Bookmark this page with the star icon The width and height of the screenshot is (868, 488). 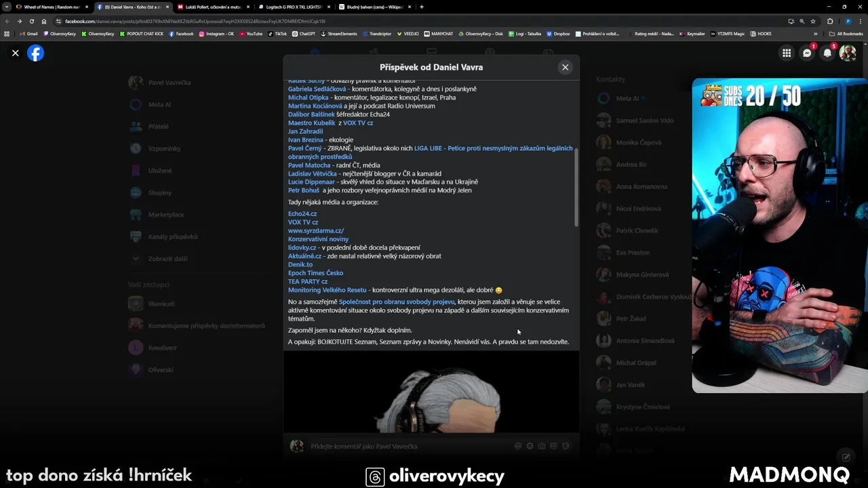coord(812,21)
